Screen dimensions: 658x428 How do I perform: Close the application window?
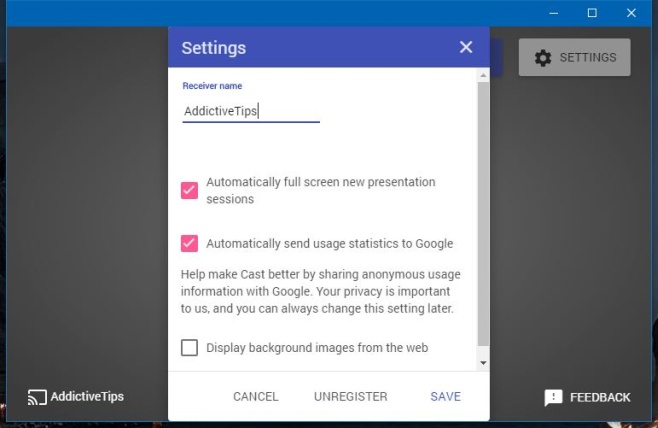(631, 13)
